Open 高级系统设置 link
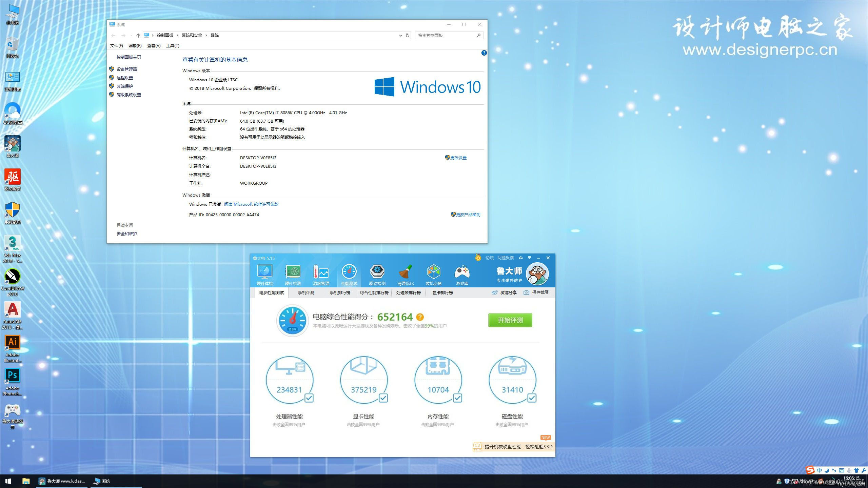Viewport: 868px width, 488px height. point(129,95)
